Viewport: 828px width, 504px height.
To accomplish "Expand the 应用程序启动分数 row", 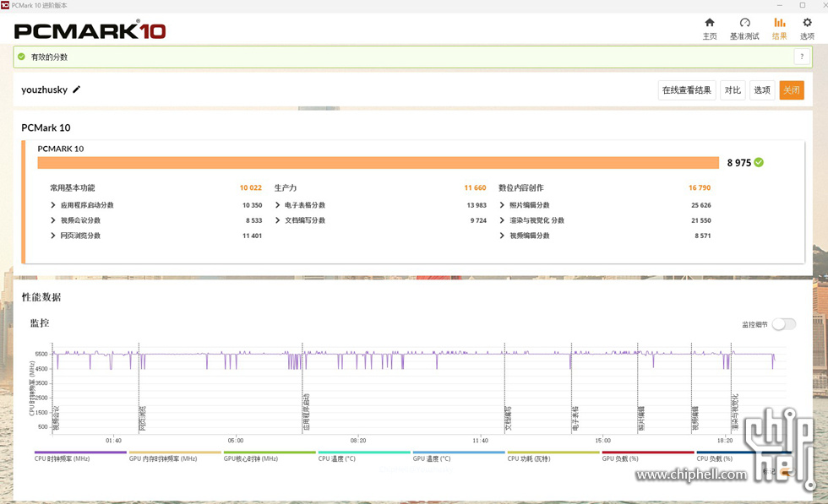I will tap(52, 205).
